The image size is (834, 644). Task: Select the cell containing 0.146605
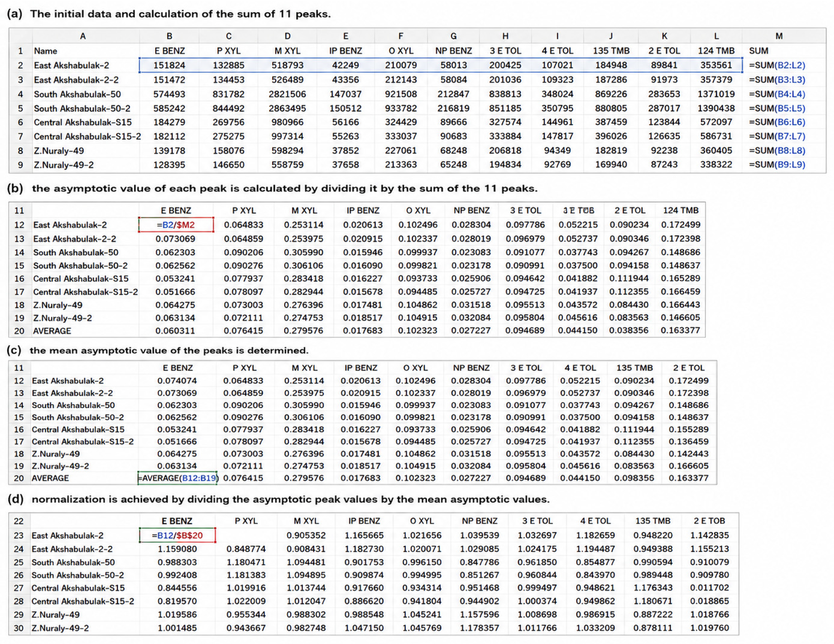point(680,318)
